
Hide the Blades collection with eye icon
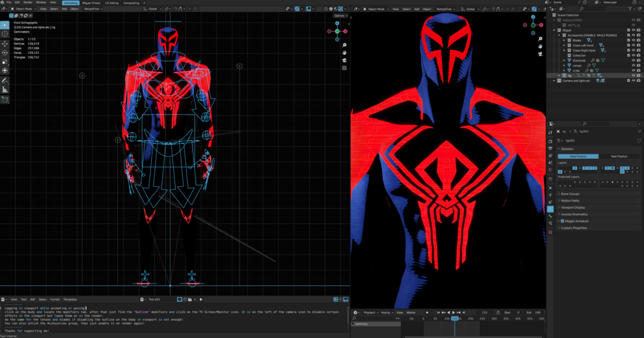633,40
